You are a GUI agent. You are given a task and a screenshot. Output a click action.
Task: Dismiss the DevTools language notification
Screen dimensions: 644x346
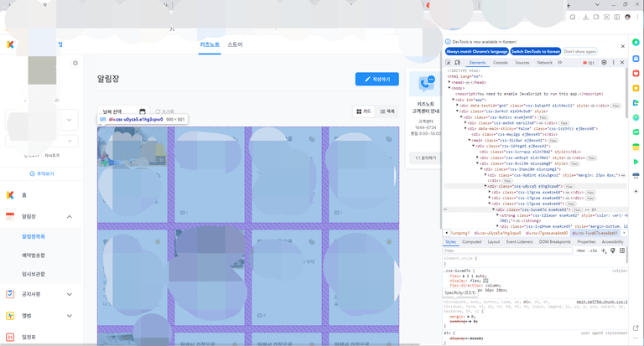pyautogui.click(x=623, y=46)
